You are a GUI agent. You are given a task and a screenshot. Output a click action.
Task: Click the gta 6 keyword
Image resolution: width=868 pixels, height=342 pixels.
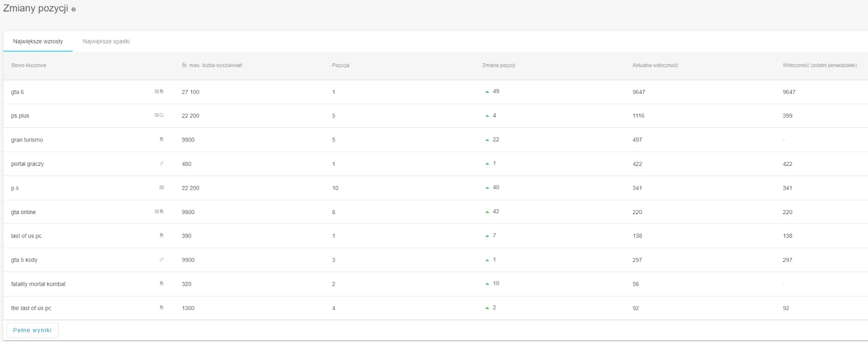pos(17,92)
